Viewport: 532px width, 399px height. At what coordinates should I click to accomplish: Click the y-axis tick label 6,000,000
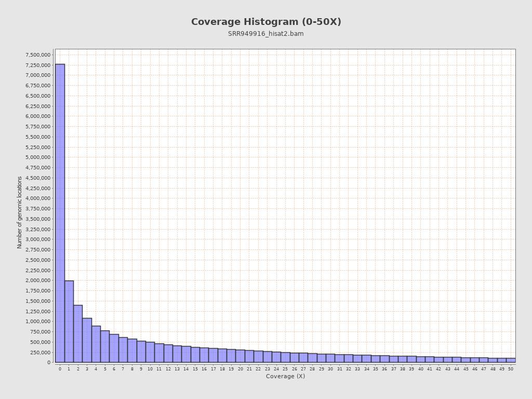coord(38,116)
